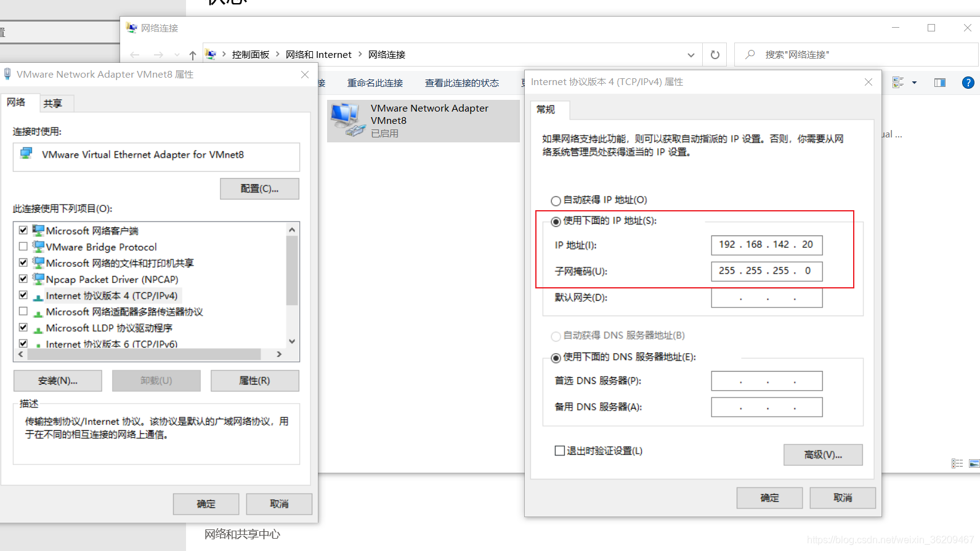
Task: Click the items list scroll down arrow
Action: [x=292, y=341]
